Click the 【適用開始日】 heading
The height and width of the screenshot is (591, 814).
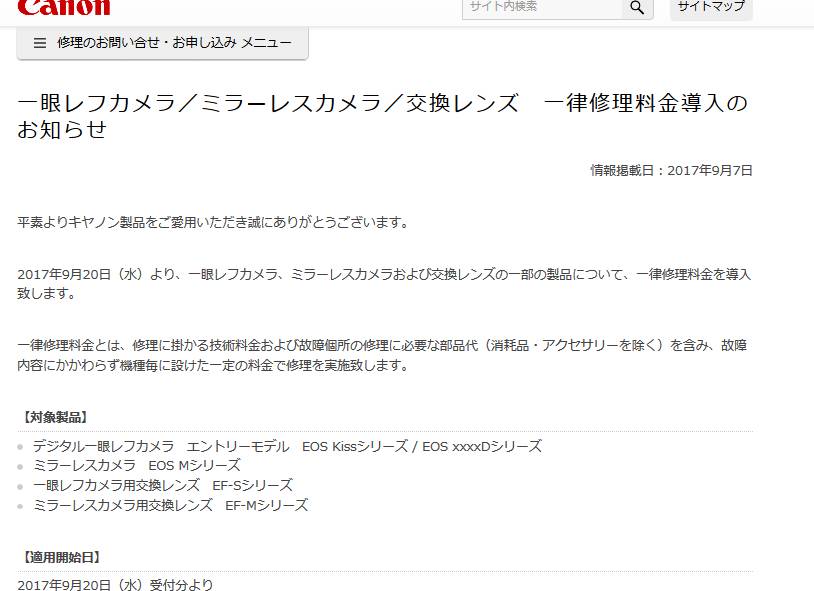pos(61,558)
